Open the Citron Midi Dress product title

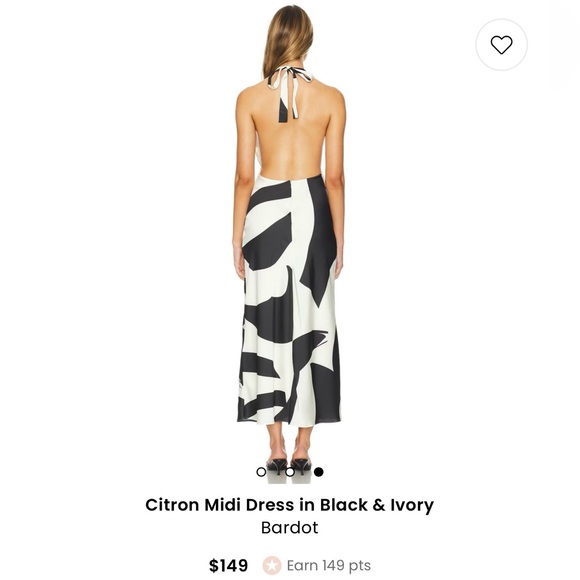[x=289, y=505]
